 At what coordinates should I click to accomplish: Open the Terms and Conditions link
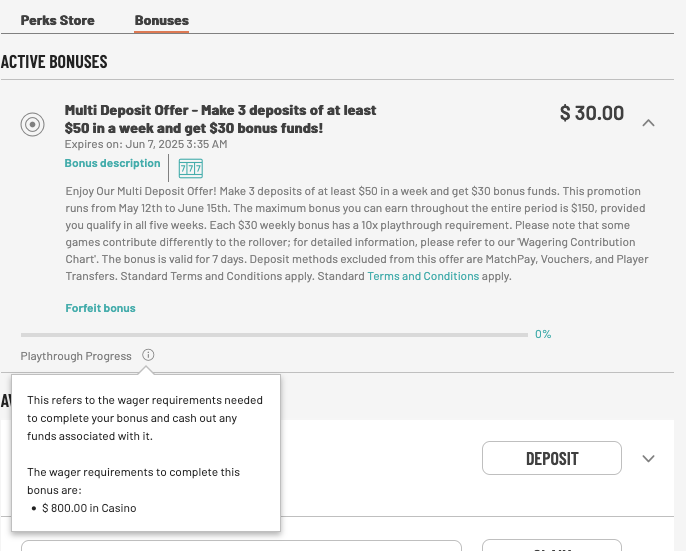[x=423, y=276]
